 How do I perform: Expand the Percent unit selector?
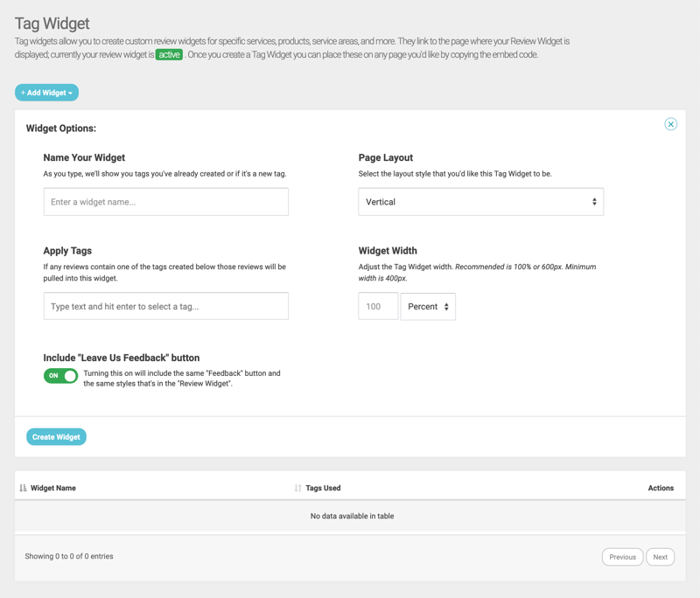(428, 307)
